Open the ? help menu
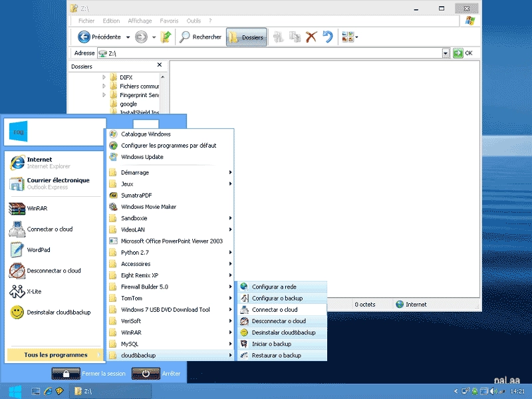Image resolution: width=532 pixels, height=399 pixels. 210,21
